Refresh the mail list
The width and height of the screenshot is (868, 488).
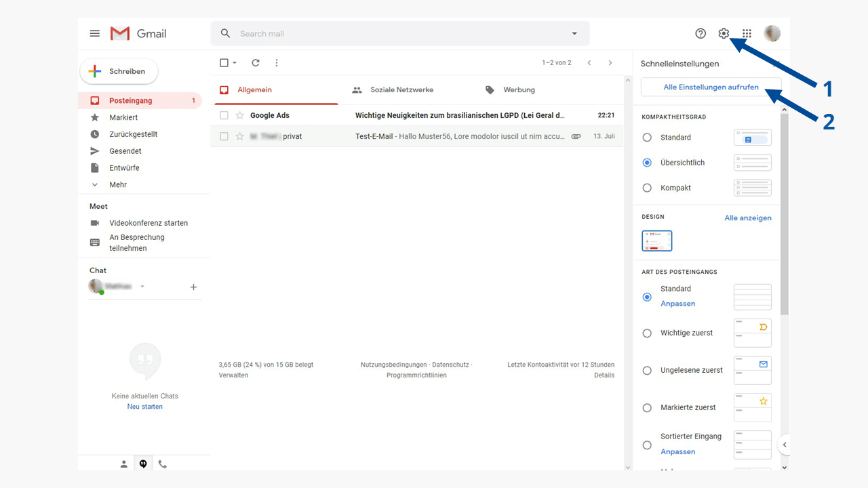pyautogui.click(x=256, y=62)
